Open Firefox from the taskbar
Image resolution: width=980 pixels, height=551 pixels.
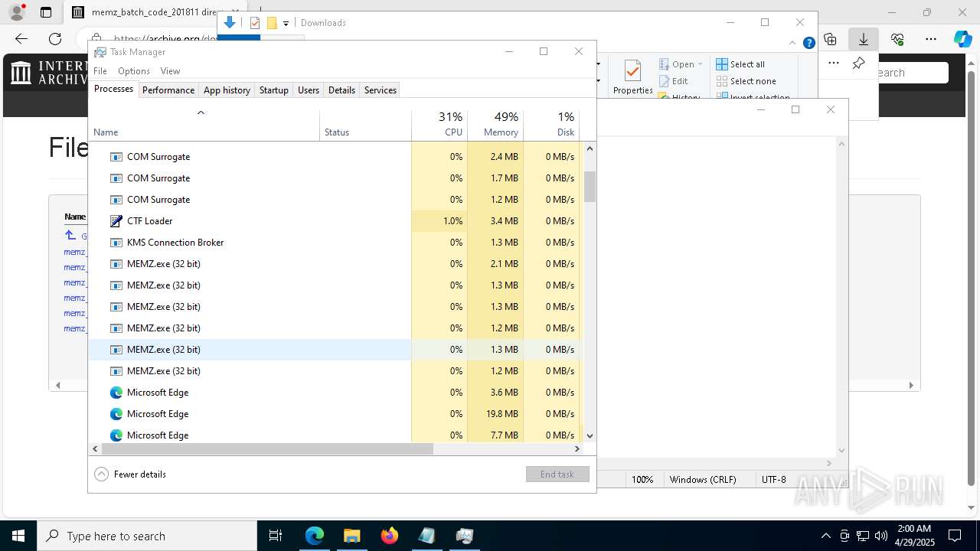[x=390, y=536]
